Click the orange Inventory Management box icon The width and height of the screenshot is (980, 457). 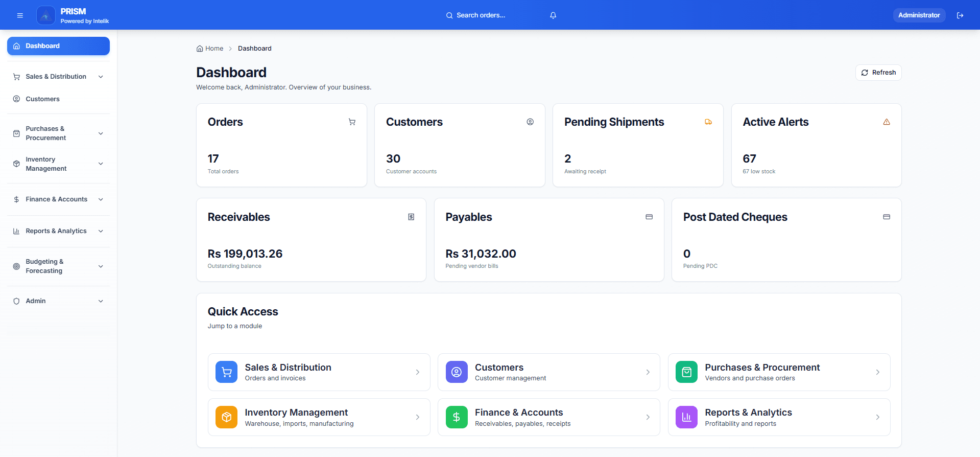tap(226, 417)
